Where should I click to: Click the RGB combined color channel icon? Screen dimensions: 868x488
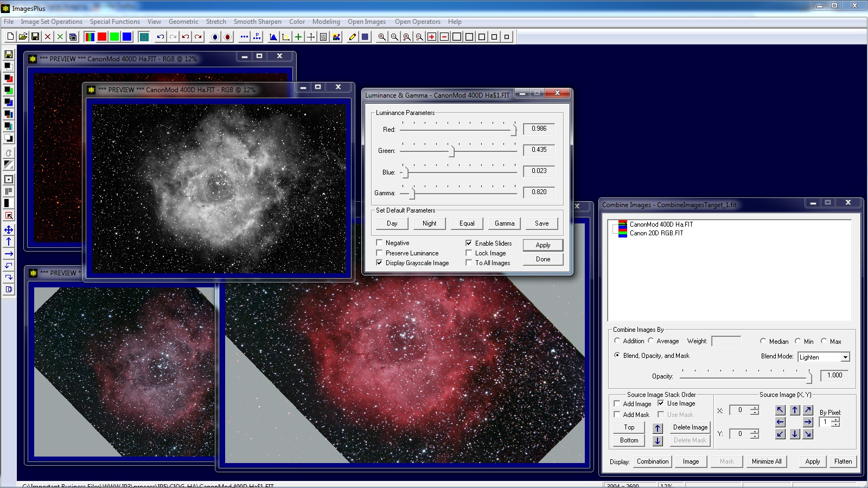click(x=90, y=37)
